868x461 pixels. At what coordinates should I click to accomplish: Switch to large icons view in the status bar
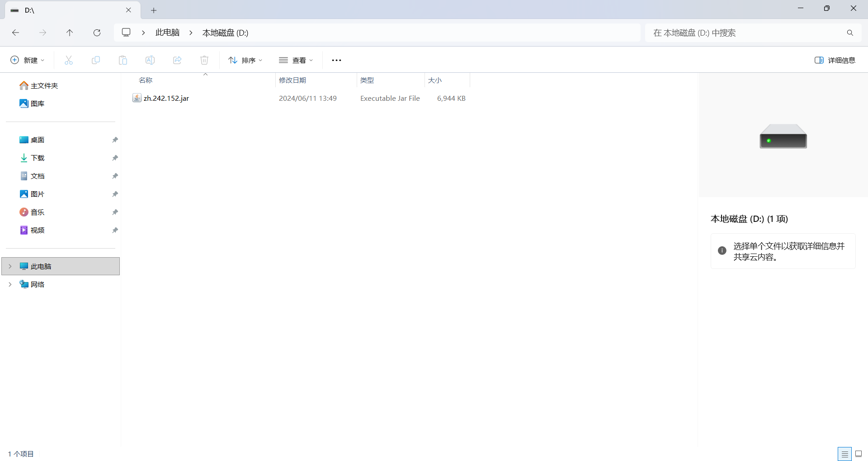(858, 454)
